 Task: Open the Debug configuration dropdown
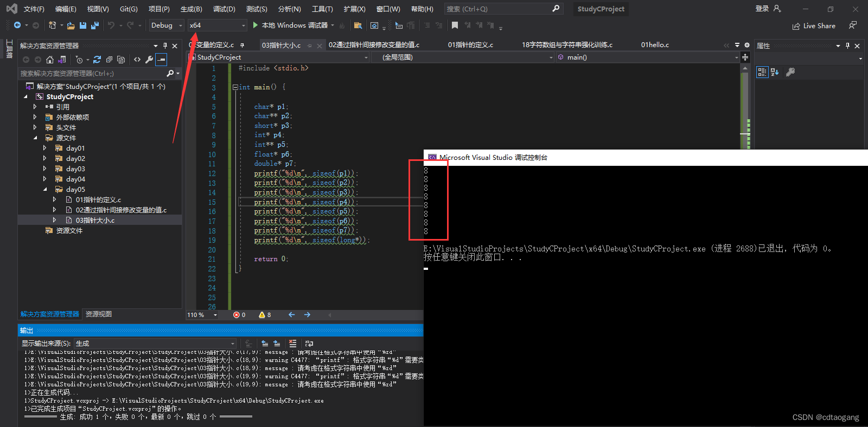click(167, 25)
